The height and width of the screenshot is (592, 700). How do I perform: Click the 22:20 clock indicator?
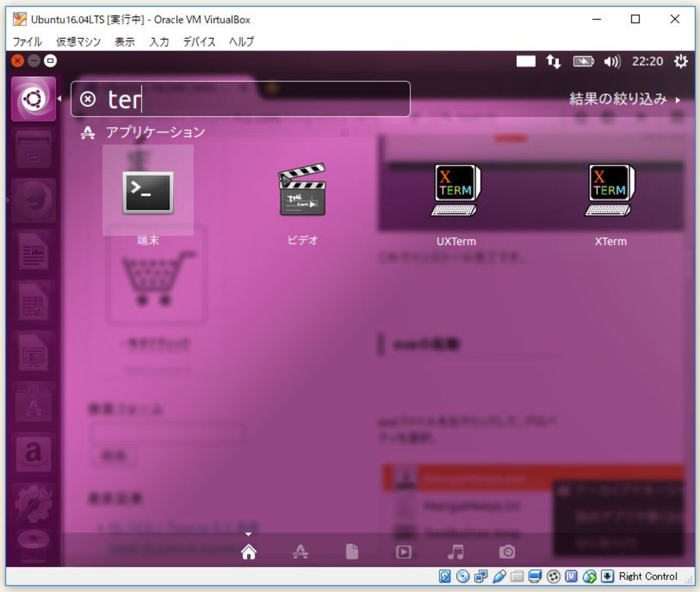tap(647, 61)
